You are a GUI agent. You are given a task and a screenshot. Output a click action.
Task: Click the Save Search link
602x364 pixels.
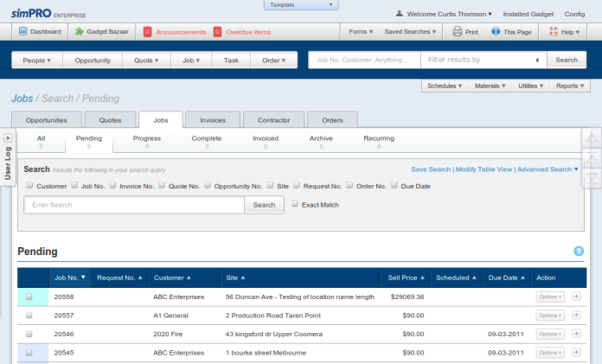coord(431,169)
